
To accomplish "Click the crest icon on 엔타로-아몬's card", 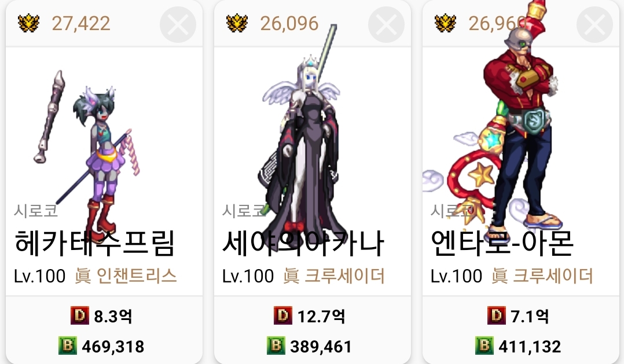I will (445, 24).
